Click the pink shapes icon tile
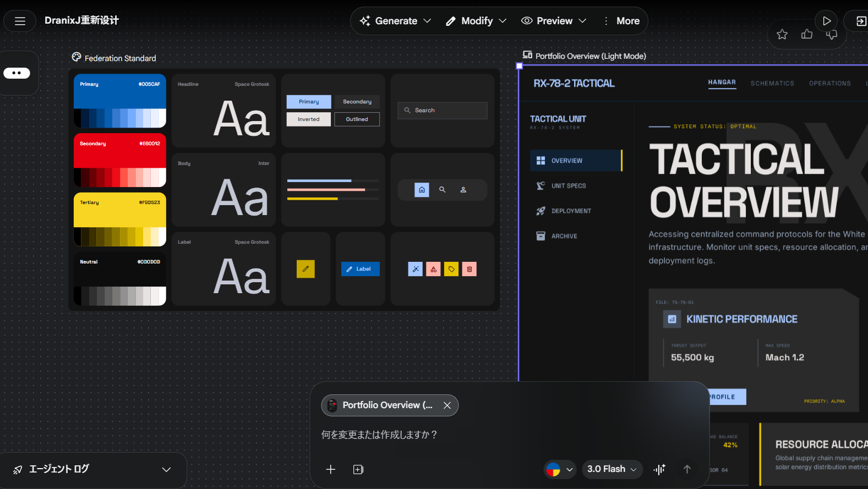The height and width of the screenshot is (489, 868). point(433,269)
